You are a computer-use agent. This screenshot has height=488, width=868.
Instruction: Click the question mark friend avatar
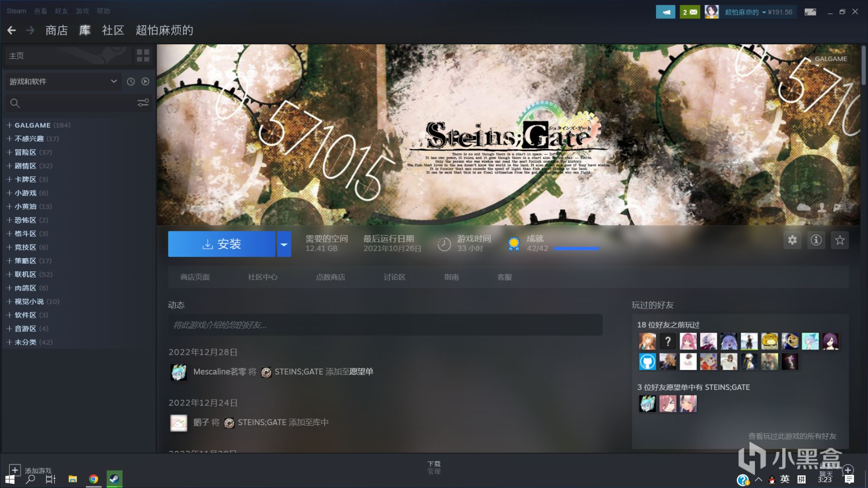click(x=668, y=341)
